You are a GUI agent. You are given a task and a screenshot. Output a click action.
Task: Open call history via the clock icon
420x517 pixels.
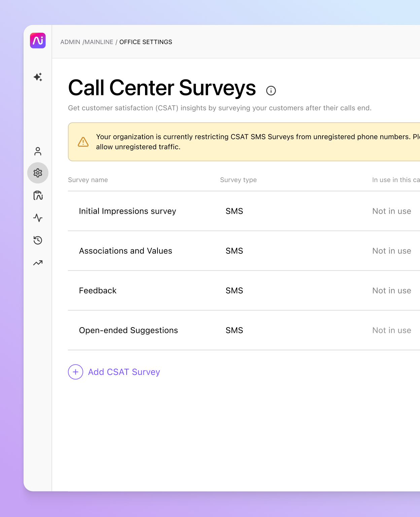click(38, 240)
